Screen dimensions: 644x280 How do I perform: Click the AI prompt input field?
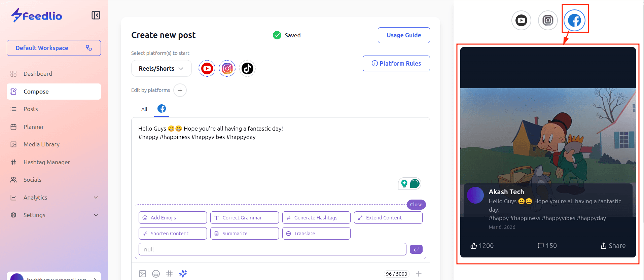(x=272, y=249)
